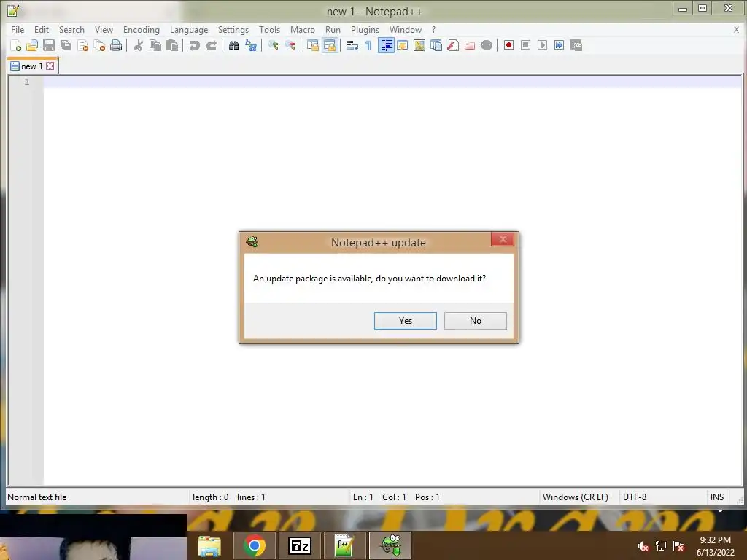Open the Language menu
The width and height of the screenshot is (747, 560).
(x=189, y=29)
